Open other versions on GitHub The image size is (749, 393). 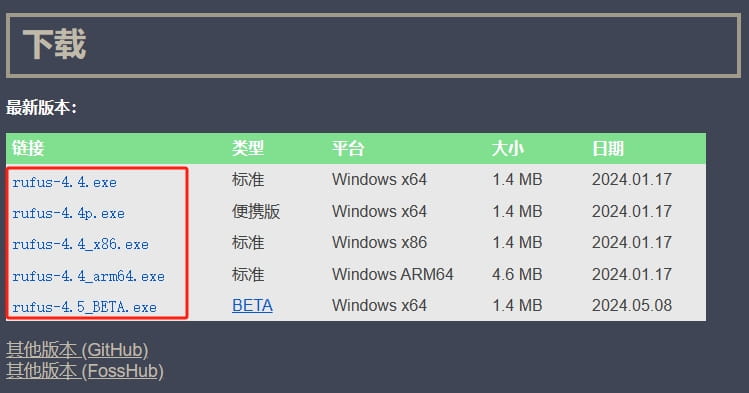77,350
